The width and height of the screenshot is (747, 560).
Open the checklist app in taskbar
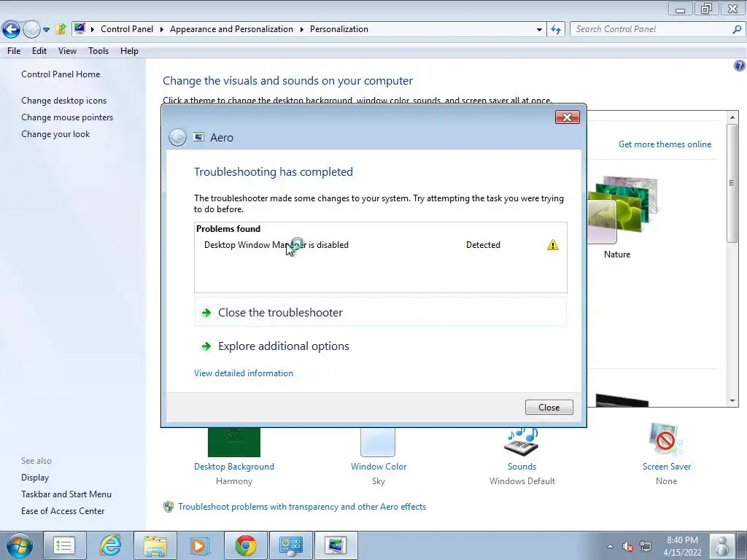tap(64, 545)
